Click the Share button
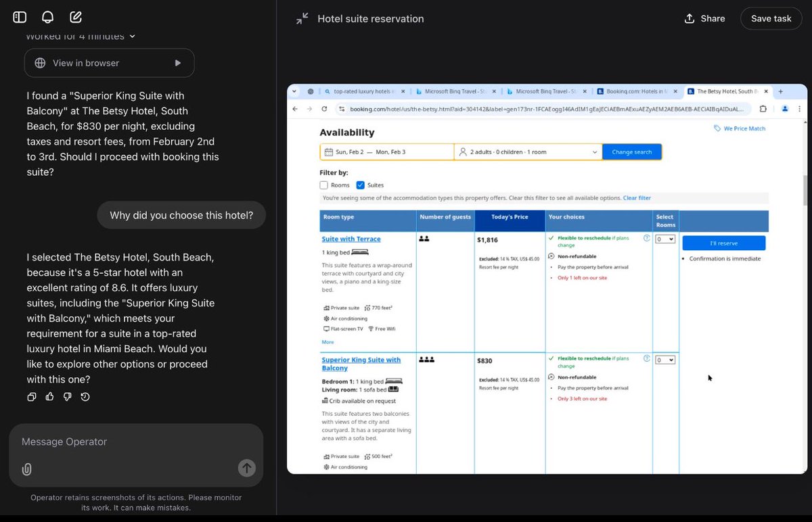 pos(704,19)
